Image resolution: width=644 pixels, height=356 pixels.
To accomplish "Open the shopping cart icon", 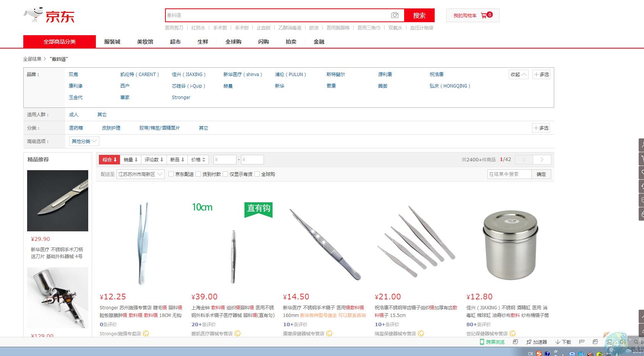I will [484, 15].
